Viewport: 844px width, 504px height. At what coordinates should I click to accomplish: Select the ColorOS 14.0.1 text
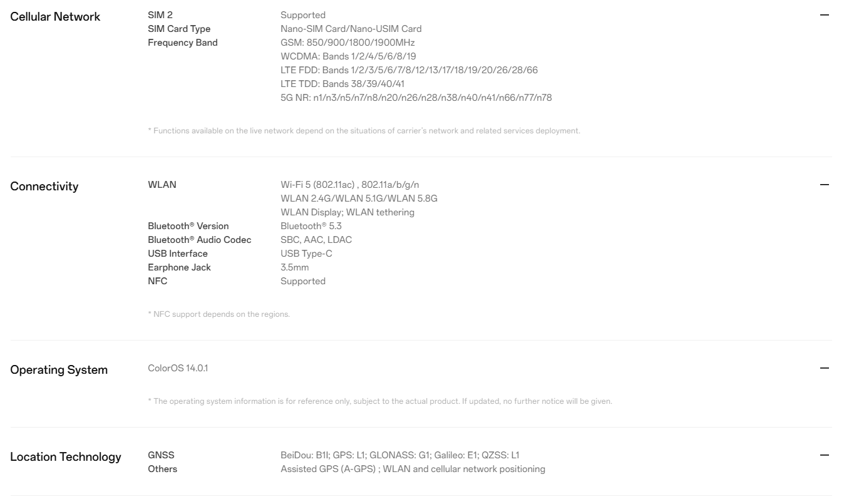[178, 368]
